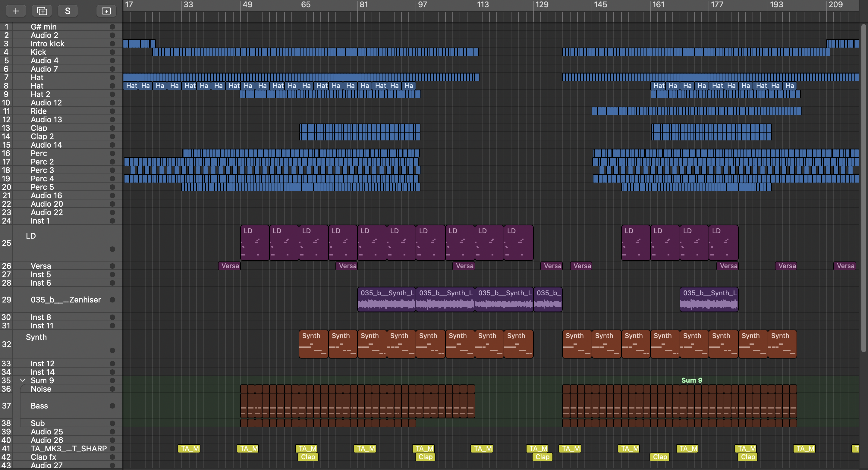Select the Inst 1 track header
This screenshot has height=470, width=868.
pyautogui.click(x=61, y=221)
